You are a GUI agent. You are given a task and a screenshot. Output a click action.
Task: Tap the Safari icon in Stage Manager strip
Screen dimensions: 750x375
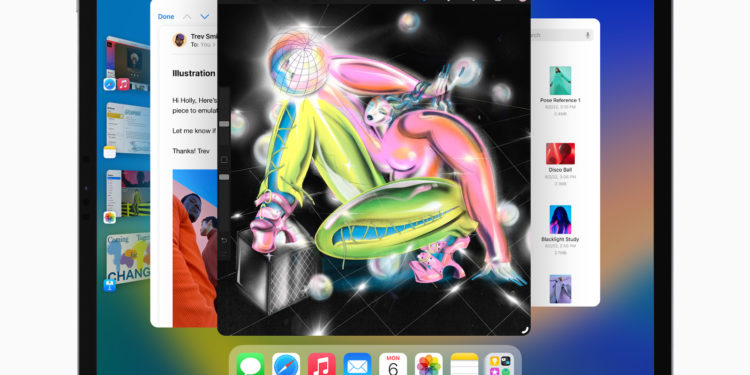[110, 84]
